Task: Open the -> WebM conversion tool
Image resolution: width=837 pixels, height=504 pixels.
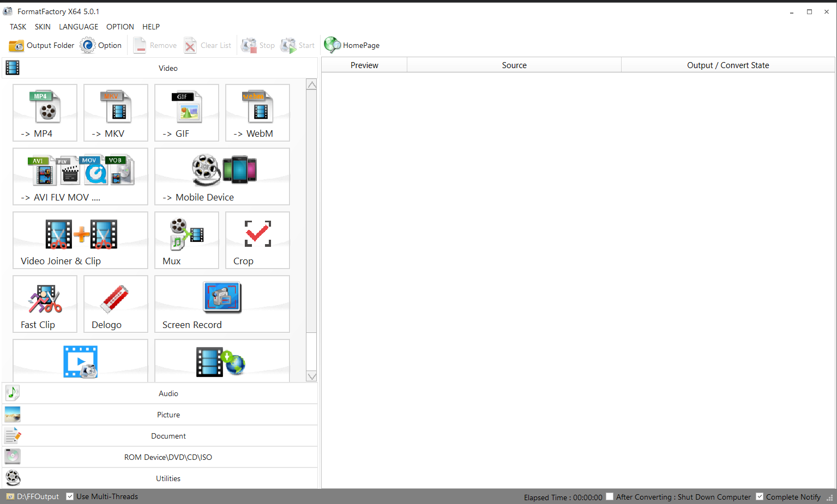Action: coord(257,113)
